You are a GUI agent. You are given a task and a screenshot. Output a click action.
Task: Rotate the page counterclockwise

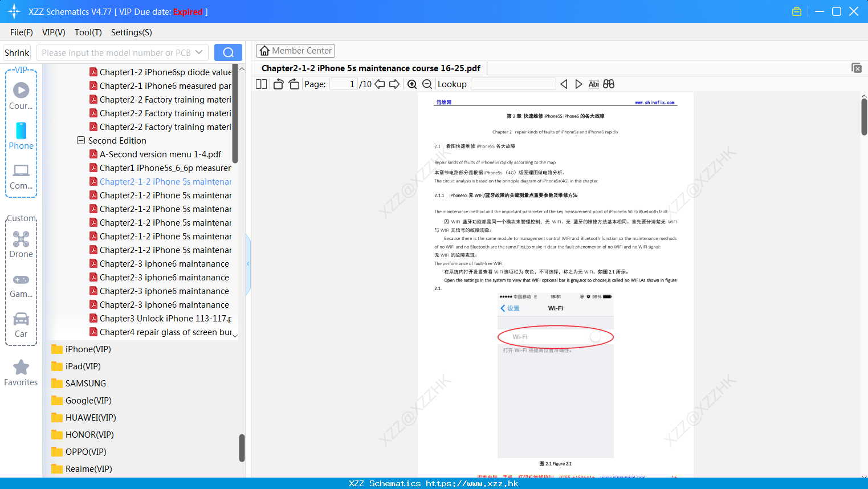click(x=278, y=84)
